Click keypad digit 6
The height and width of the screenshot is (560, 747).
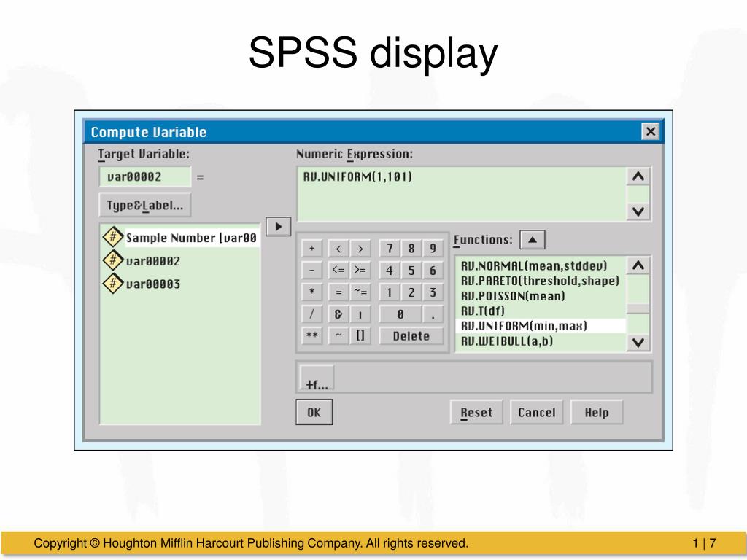pos(433,270)
